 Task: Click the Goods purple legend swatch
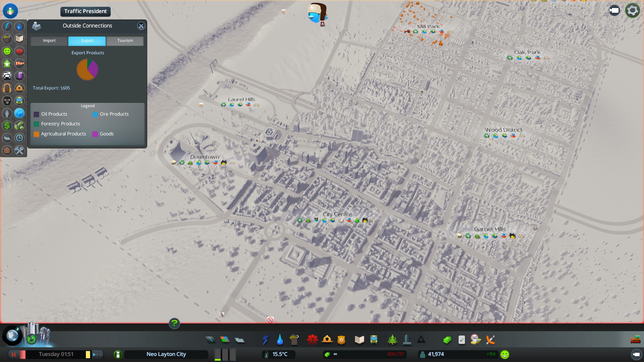click(x=95, y=134)
